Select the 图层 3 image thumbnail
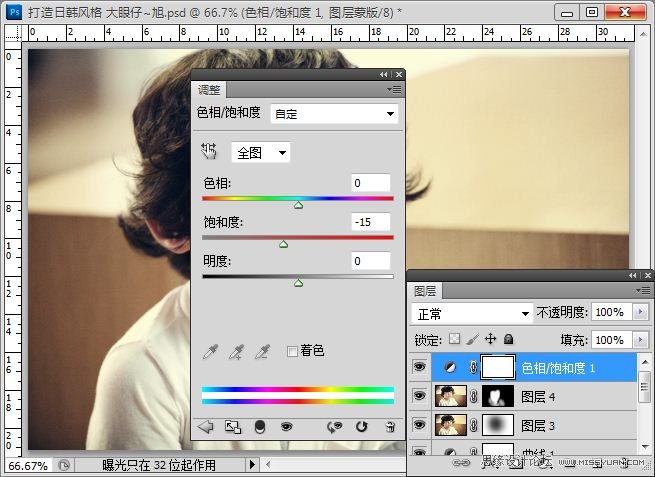Image resolution: width=655 pixels, height=477 pixels. [x=451, y=425]
